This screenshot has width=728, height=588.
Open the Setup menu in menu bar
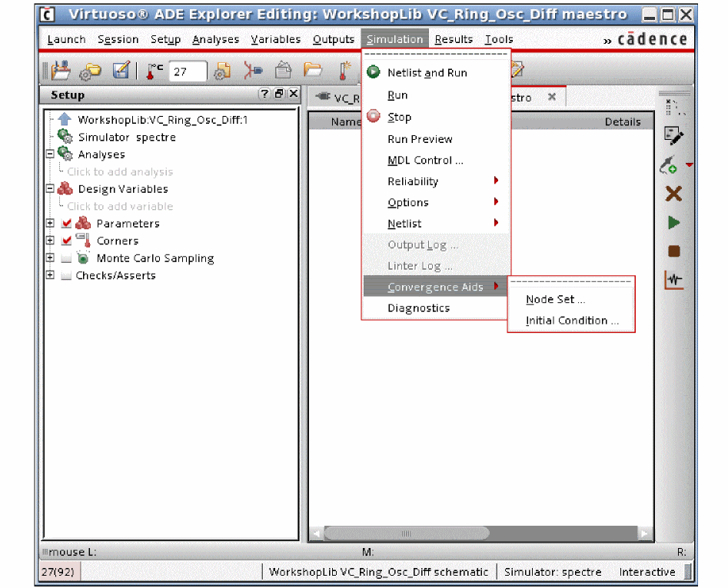(x=165, y=39)
